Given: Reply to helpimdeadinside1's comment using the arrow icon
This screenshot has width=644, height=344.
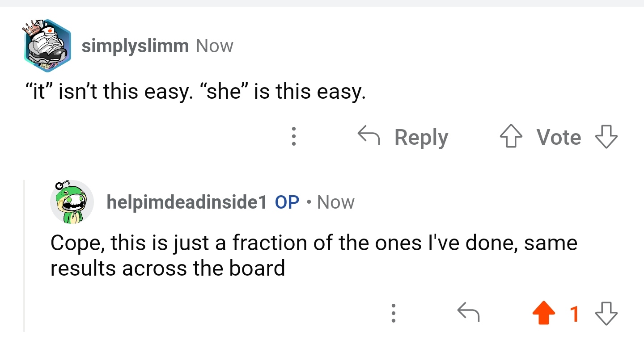Looking at the screenshot, I should coord(468,313).
